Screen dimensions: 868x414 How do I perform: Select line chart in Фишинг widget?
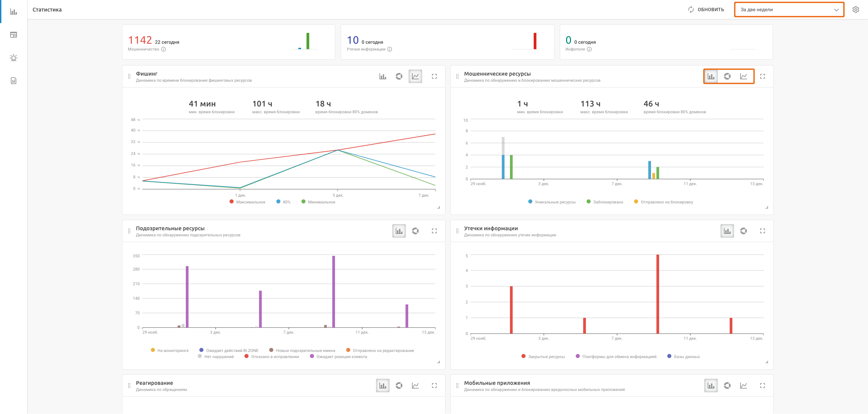point(415,76)
